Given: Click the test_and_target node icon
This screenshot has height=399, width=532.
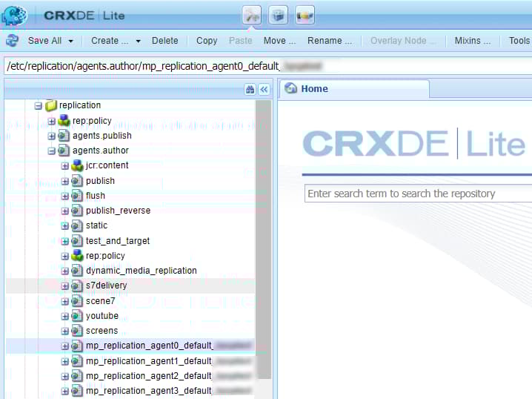Looking at the screenshot, I should click(77, 241).
